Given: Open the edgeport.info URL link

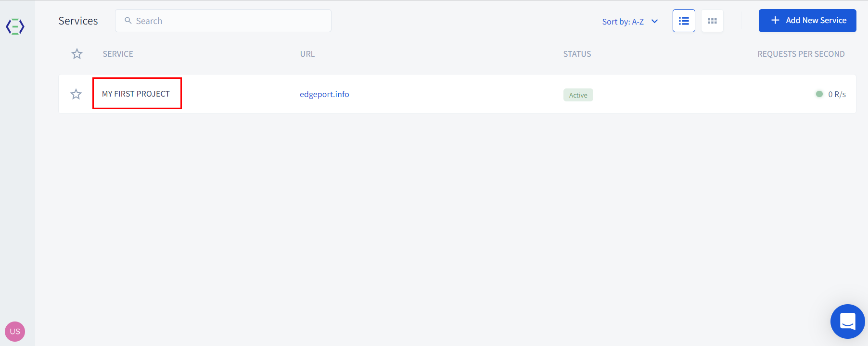Looking at the screenshot, I should tap(324, 94).
